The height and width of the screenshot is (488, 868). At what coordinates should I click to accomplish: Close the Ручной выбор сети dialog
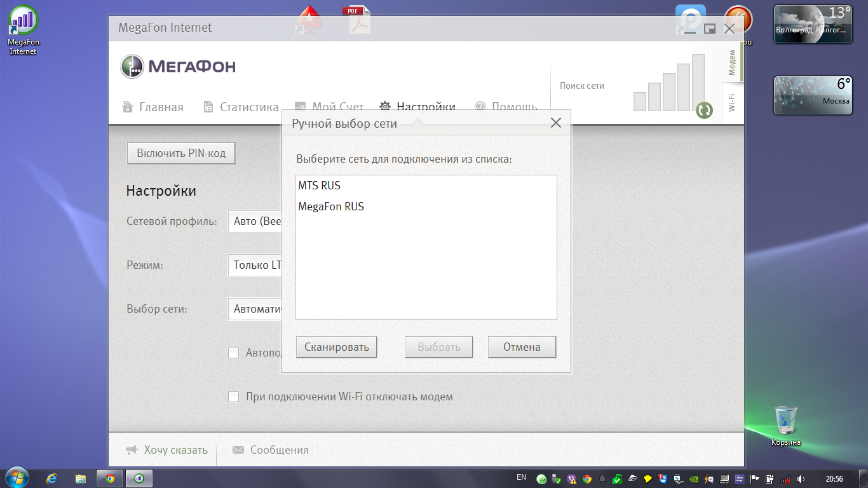coord(556,123)
